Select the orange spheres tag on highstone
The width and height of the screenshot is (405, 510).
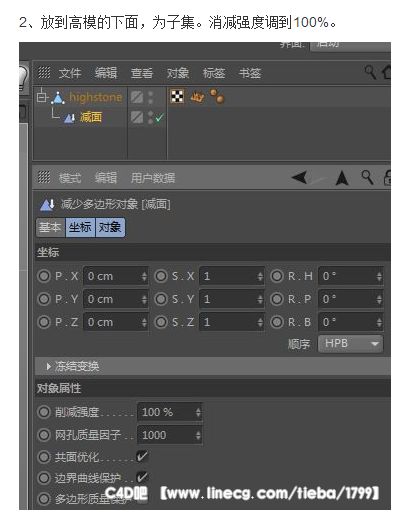tap(217, 96)
